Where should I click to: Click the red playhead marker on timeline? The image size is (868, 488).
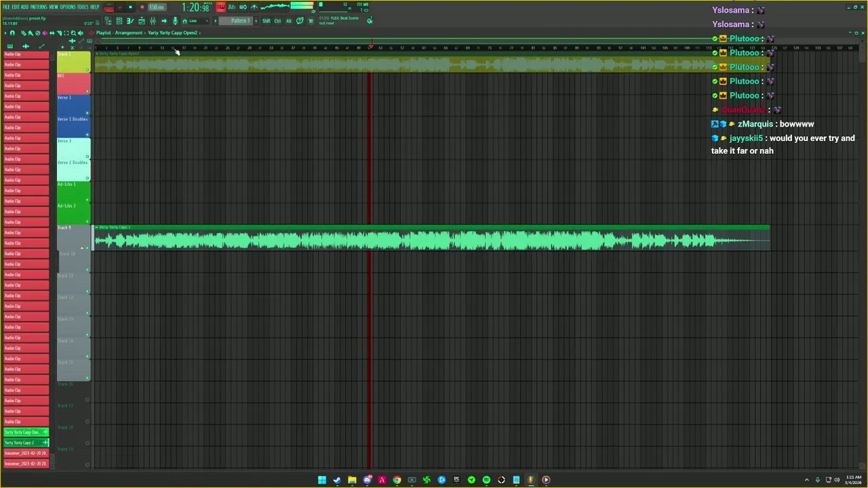point(370,47)
